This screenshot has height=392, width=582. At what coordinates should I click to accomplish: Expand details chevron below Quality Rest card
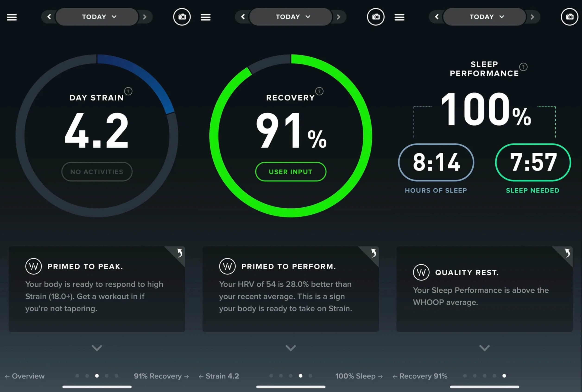click(484, 348)
